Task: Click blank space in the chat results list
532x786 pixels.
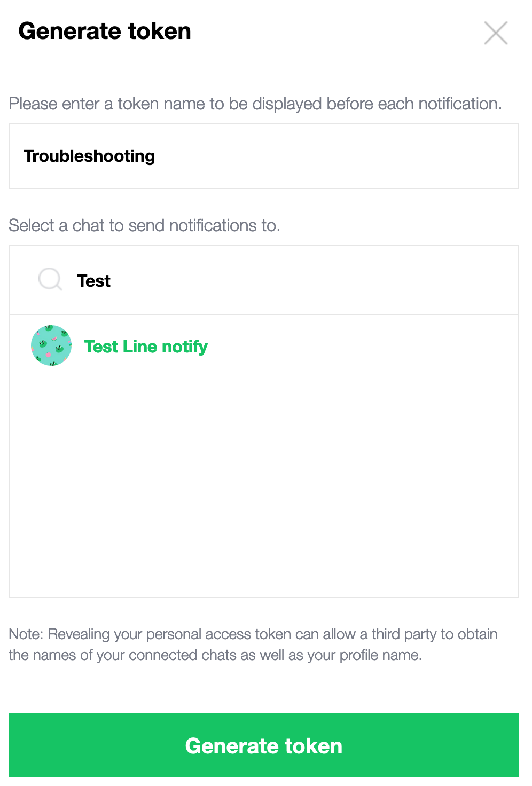Action: click(264, 481)
